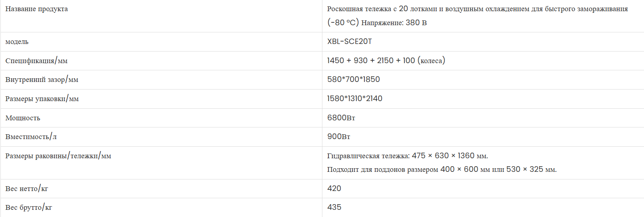Click the 'Размеры раковины/тележки/мм' label
Viewport: 644px width, 217px height.
pyautogui.click(x=58, y=156)
